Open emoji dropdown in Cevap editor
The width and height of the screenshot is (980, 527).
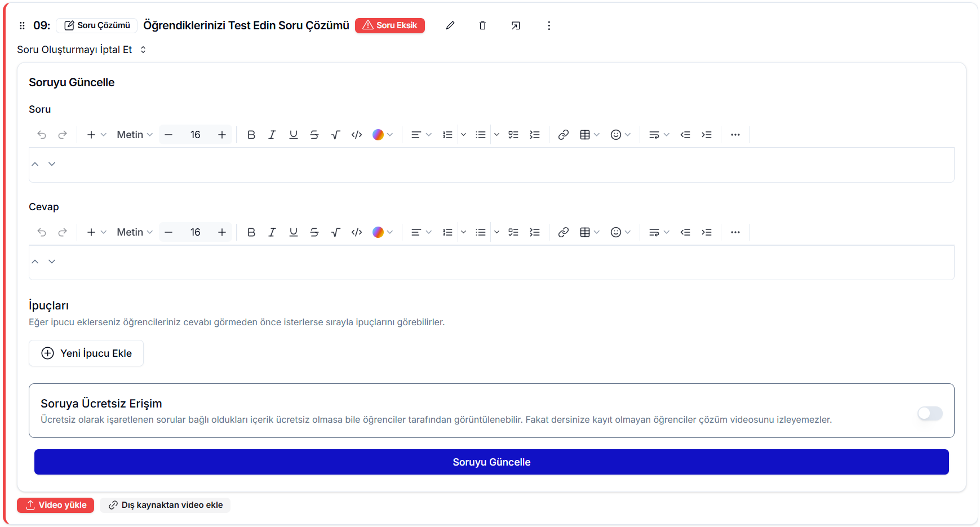[620, 232]
